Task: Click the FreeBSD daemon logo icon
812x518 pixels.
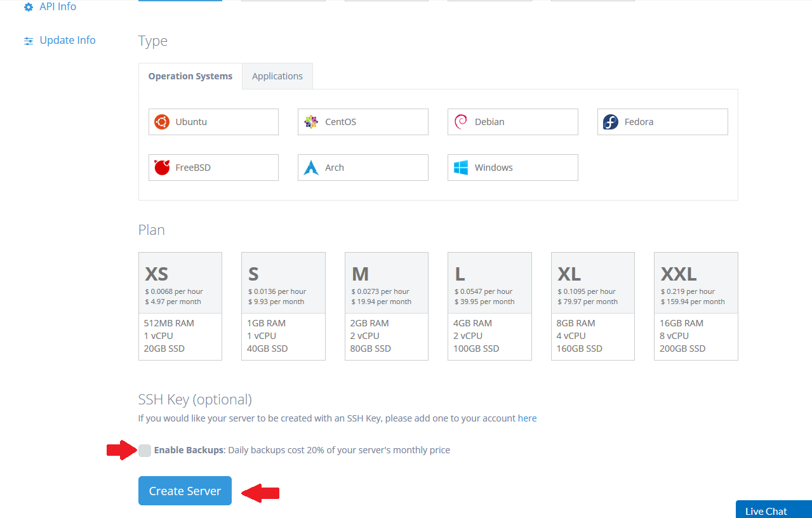Action: tap(162, 168)
